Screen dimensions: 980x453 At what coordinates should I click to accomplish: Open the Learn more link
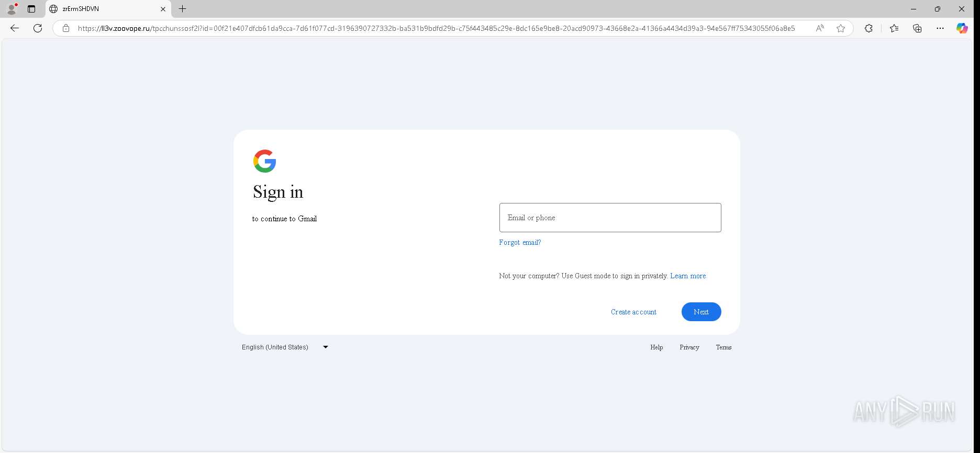coord(688,276)
